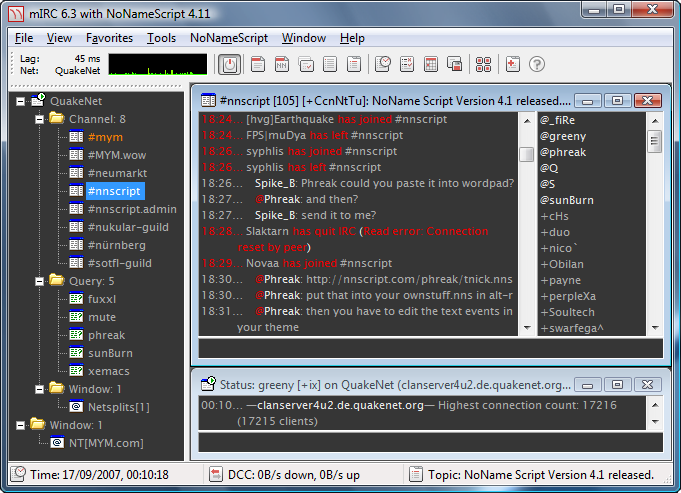This screenshot has width=681, height=493.
Task: Open the Netsplits[1] window
Action: pos(119,407)
